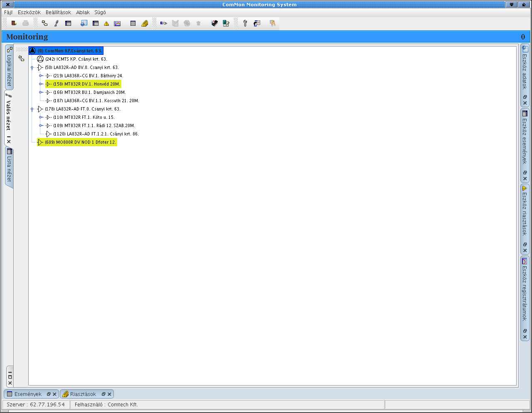
Task: Click the connector plug toolbar icon
Action: pos(57,23)
